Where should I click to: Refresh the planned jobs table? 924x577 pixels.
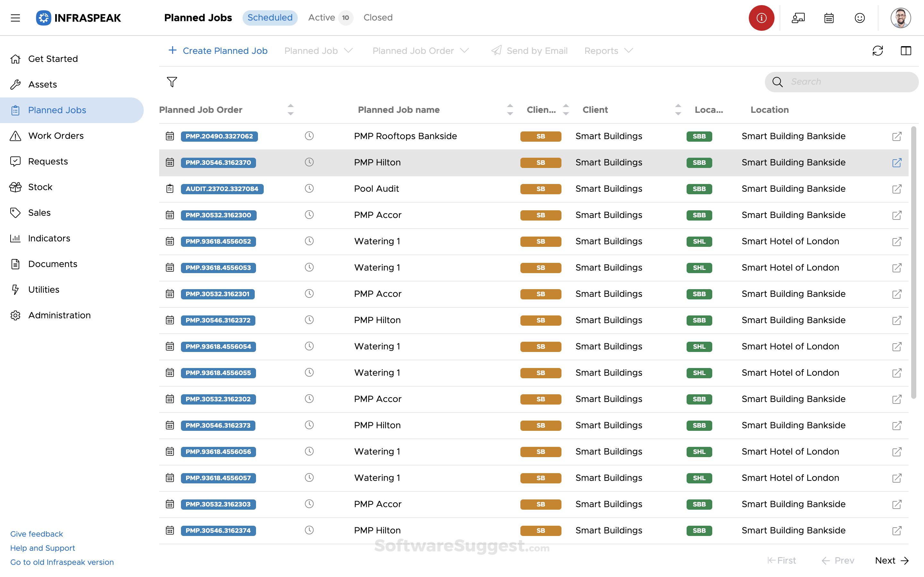(x=878, y=50)
